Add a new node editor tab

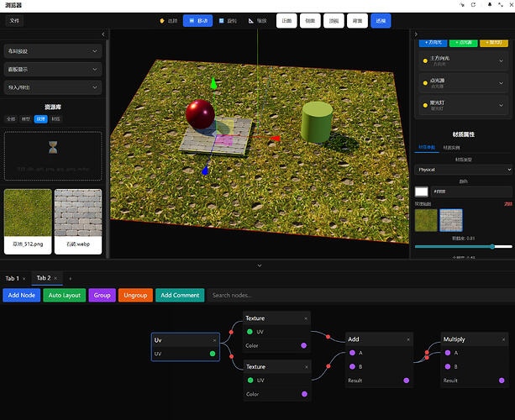[x=70, y=279]
